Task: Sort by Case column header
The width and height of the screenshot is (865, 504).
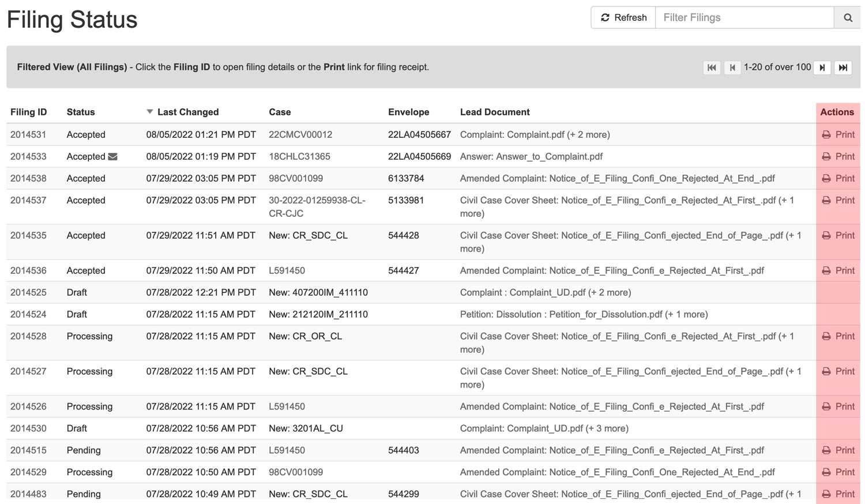Action: pos(280,112)
